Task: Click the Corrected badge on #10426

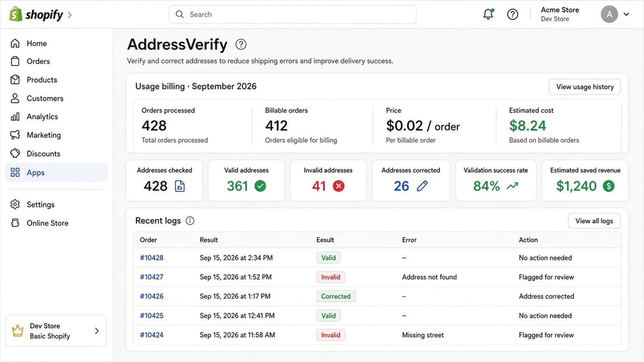Action: pyautogui.click(x=336, y=296)
